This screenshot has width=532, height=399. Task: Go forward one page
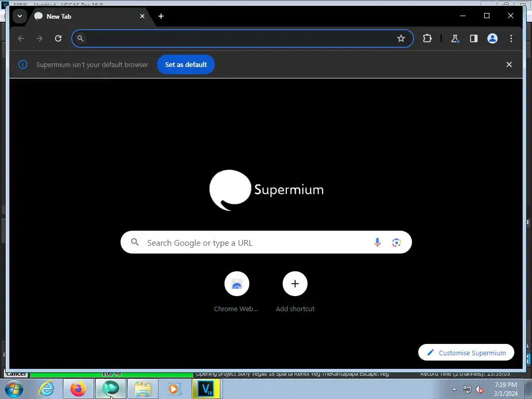click(x=39, y=38)
